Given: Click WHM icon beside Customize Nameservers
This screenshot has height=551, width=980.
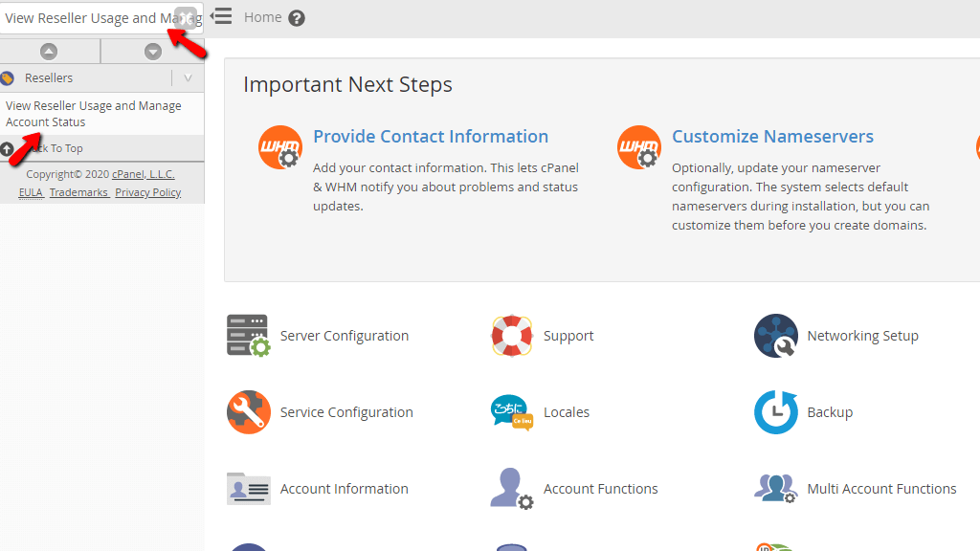Looking at the screenshot, I should pyautogui.click(x=638, y=147).
